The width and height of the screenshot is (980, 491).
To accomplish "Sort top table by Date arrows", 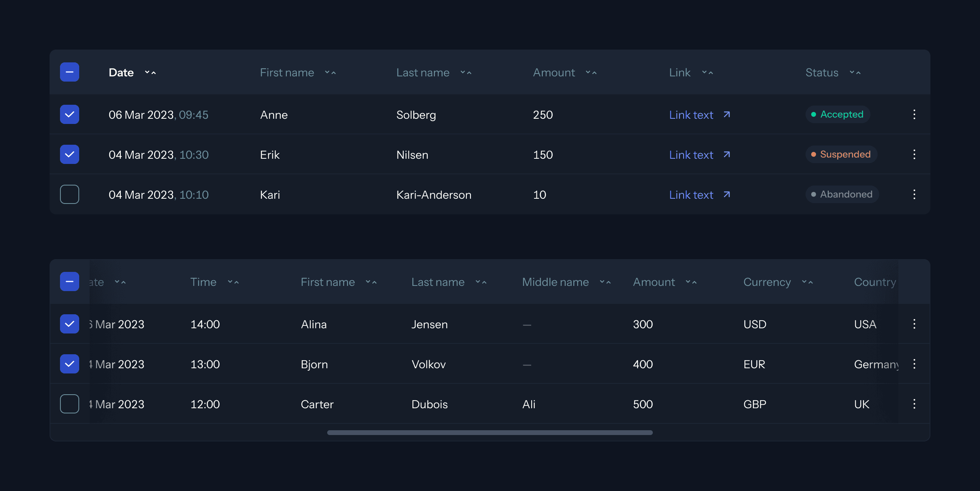I will tap(150, 73).
